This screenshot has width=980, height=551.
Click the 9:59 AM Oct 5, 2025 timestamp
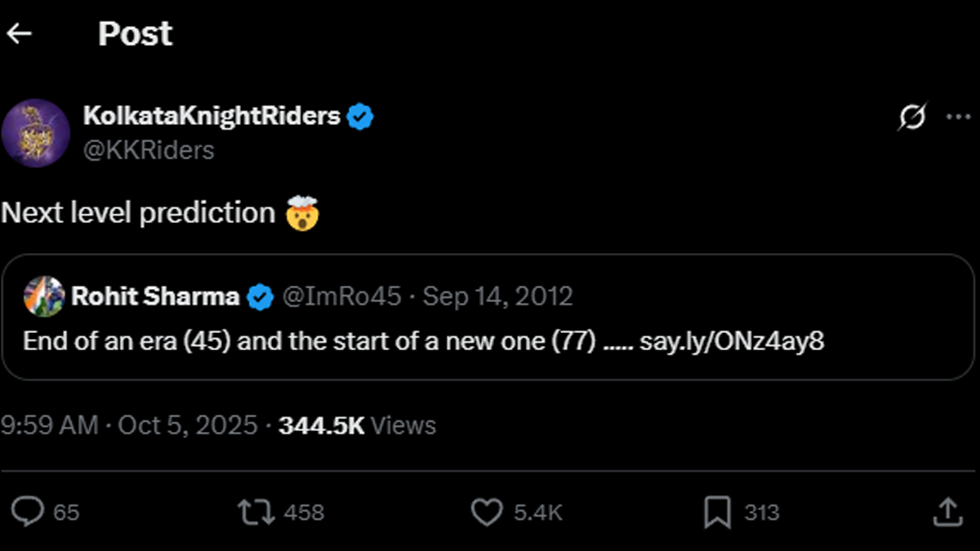[129, 425]
